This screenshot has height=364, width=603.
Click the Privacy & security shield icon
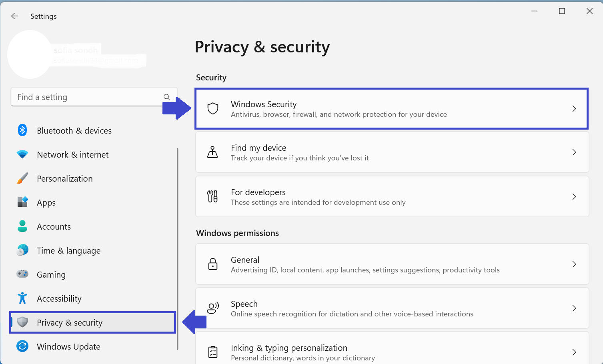tap(22, 322)
